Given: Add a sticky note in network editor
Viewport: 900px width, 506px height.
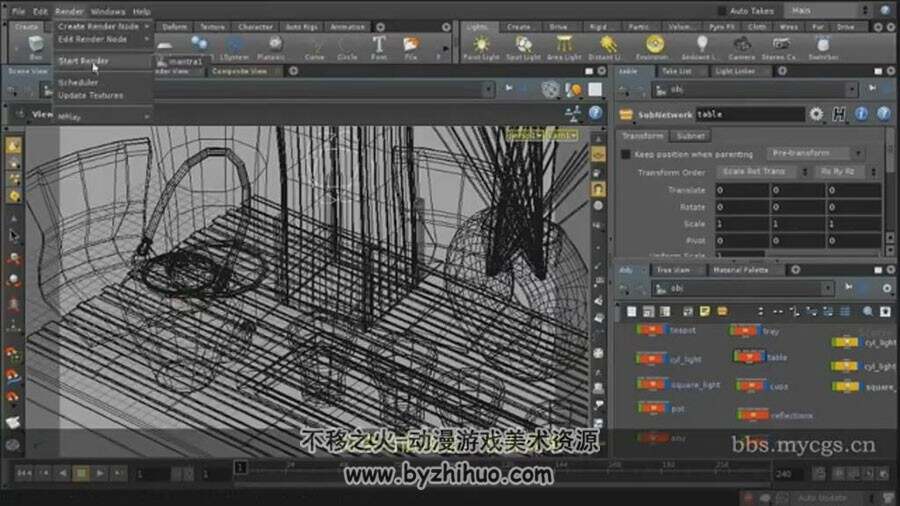Looking at the screenshot, I should 705,312.
